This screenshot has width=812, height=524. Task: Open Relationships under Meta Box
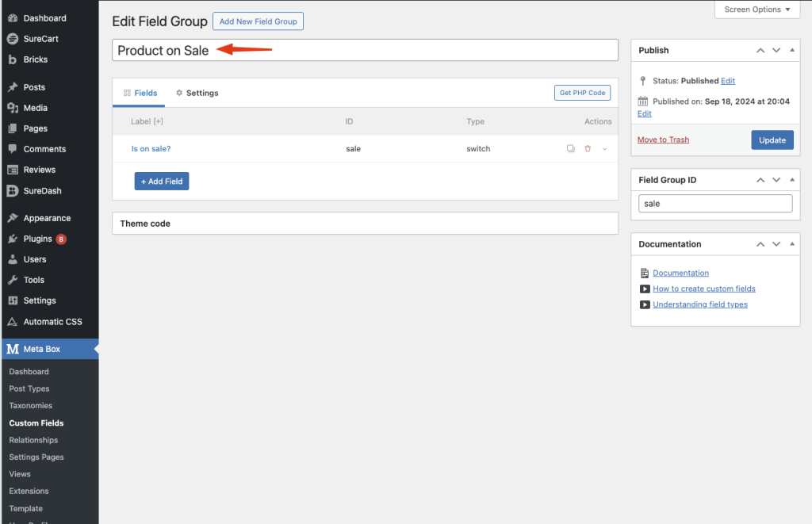point(33,440)
